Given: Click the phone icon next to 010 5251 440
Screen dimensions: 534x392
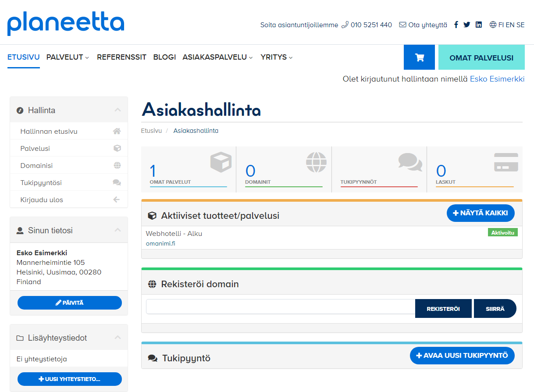Looking at the screenshot, I should pos(345,25).
